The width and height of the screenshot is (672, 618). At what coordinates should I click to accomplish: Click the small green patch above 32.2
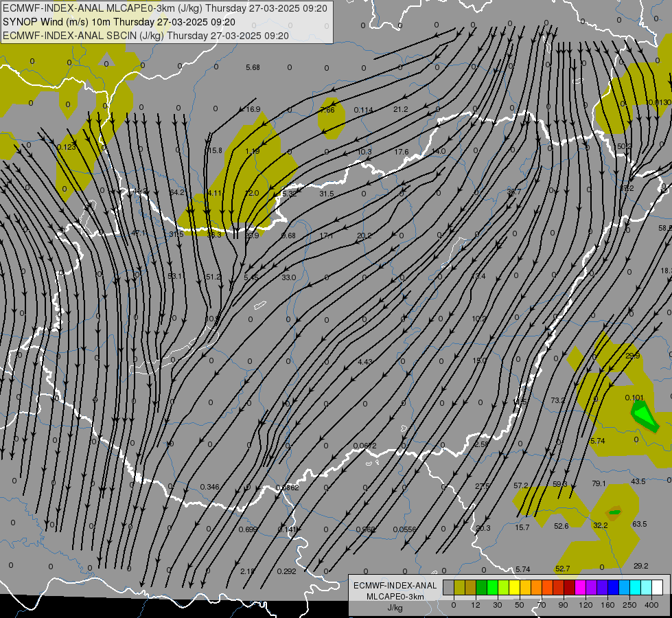[615, 512]
